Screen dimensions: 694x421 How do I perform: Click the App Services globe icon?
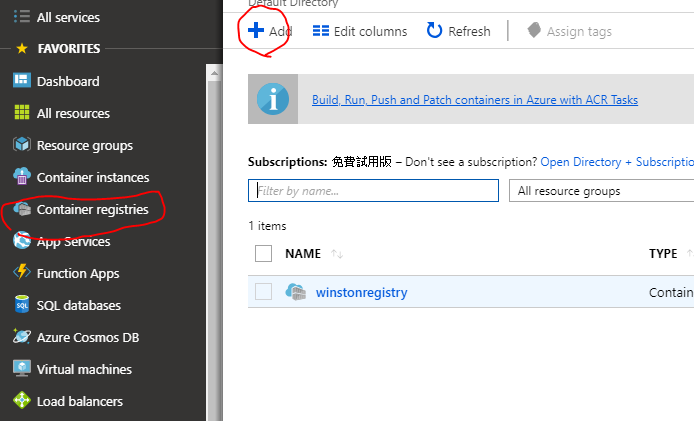pyautogui.click(x=22, y=240)
